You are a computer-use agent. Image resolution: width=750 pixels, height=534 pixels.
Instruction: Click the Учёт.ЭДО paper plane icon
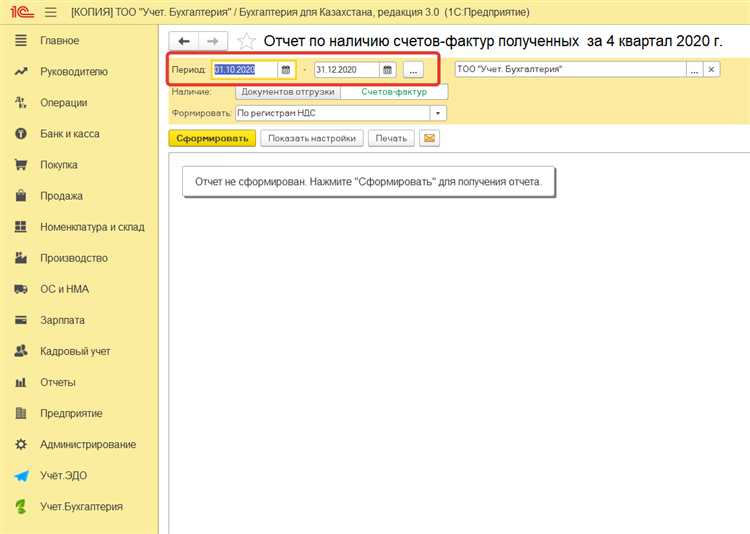[21, 476]
